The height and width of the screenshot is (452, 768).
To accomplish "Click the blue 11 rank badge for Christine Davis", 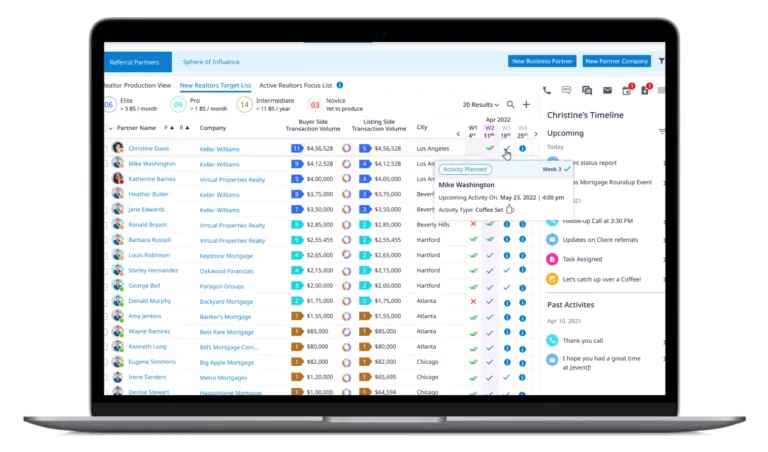I will point(297,148).
